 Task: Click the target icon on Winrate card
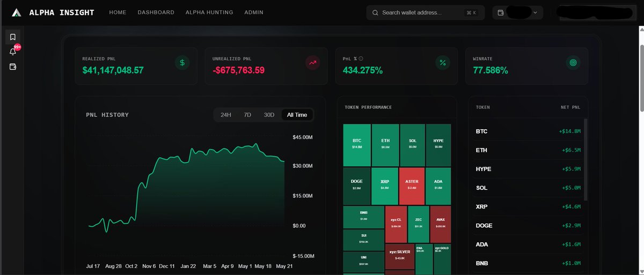point(573,63)
